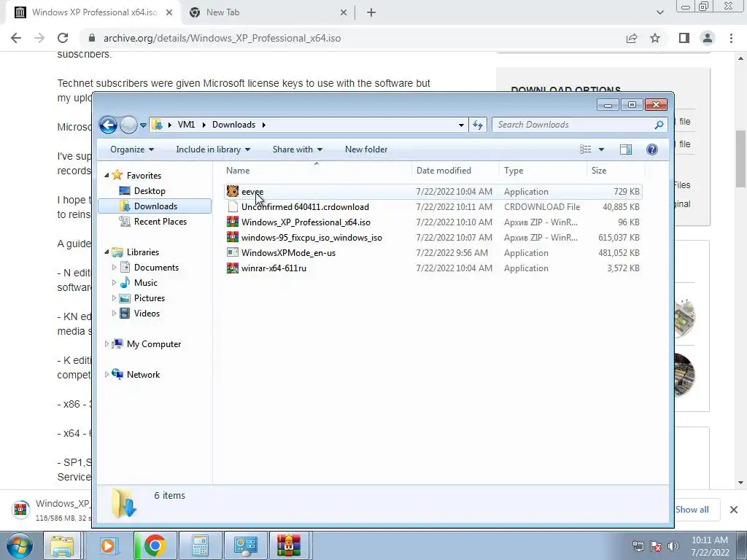Open the Share with menu
This screenshot has width=747, height=560.
(x=298, y=149)
